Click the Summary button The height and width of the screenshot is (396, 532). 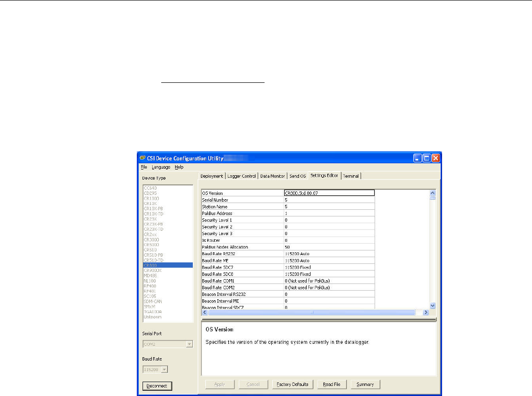(365, 385)
